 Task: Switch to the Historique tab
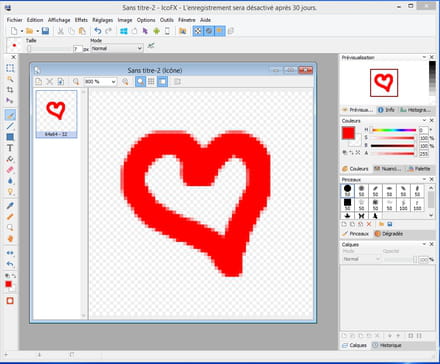point(387,345)
